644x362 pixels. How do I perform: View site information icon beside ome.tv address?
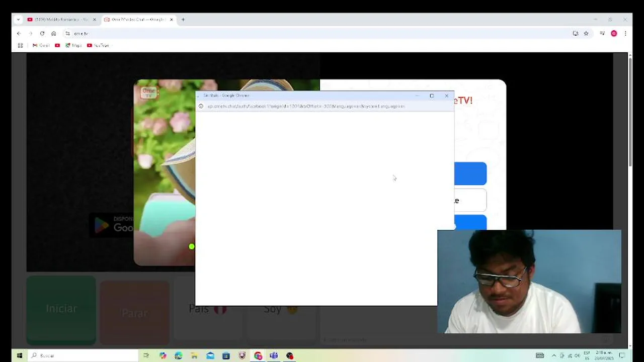(67, 34)
